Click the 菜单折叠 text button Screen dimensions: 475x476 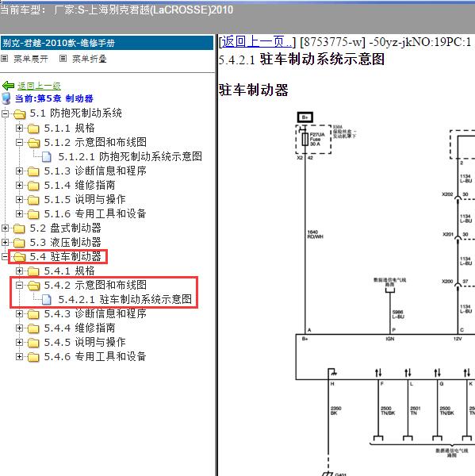click(x=90, y=59)
